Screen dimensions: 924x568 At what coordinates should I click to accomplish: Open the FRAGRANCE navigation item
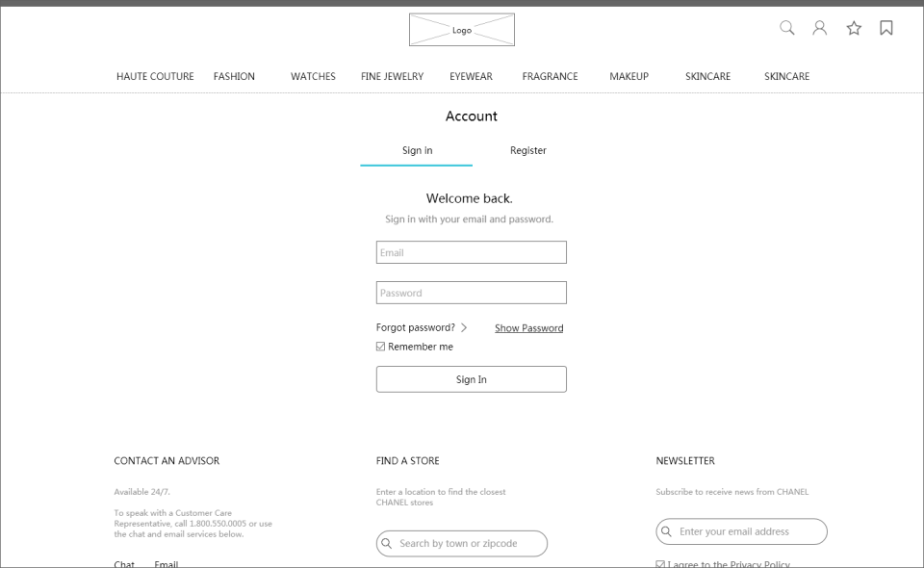(550, 76)
